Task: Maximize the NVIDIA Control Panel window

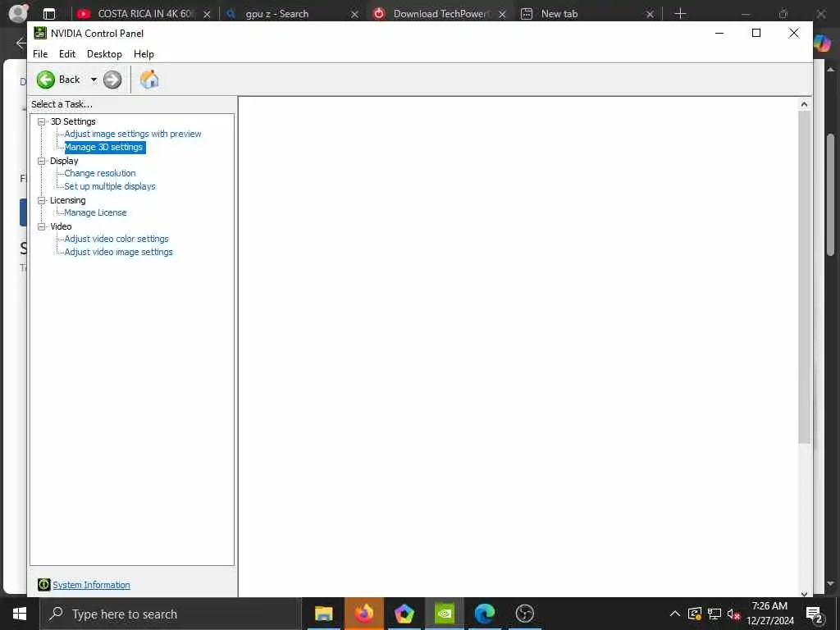Action: click(756, 33)
